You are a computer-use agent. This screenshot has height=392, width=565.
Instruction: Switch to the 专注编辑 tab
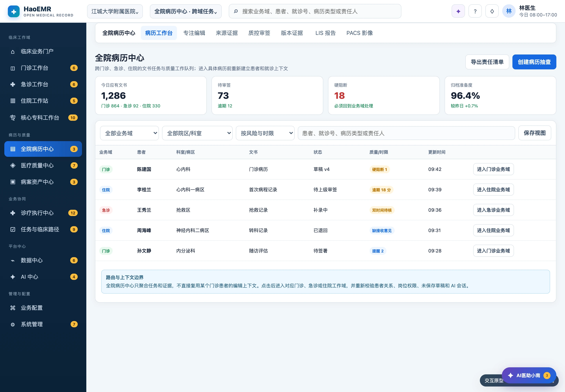(194, 33)
